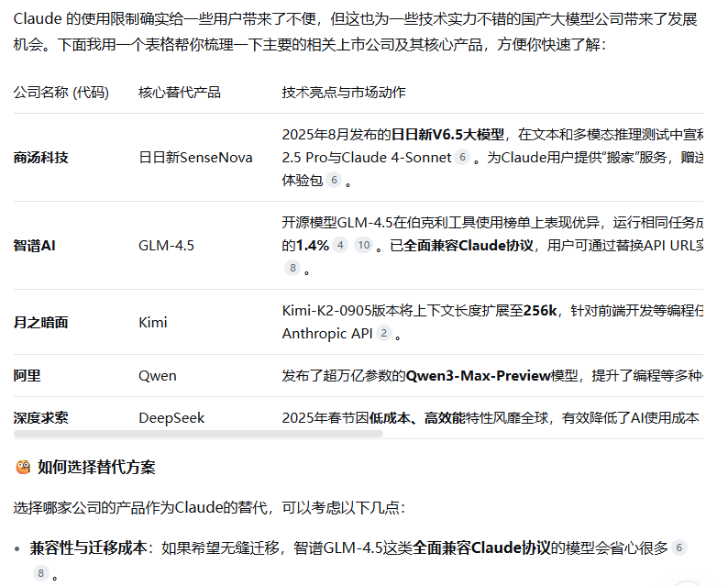Select the 阿里 company cell
The width and height of the screenshot is (728, 586).
27,376
